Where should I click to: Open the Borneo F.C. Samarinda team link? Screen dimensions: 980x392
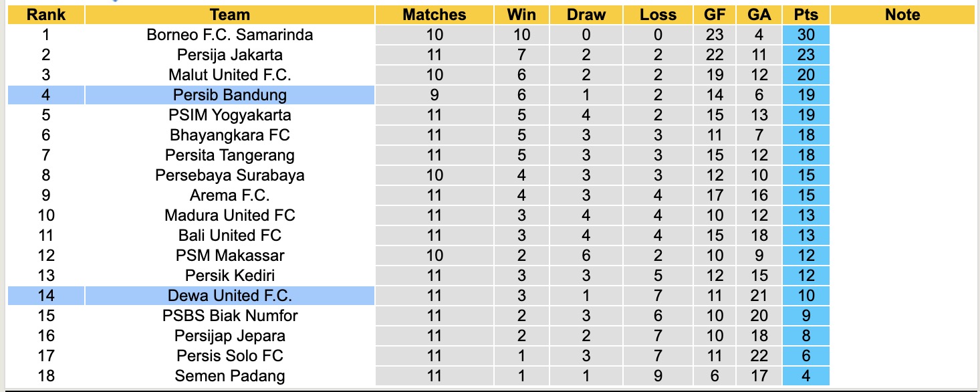pyautogui.click(x=229, y=35)
